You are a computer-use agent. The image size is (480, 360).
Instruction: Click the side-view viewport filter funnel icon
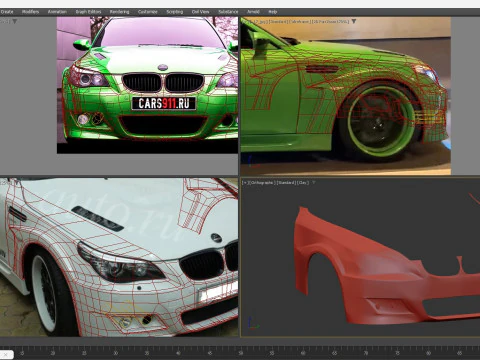click(354, 21)
